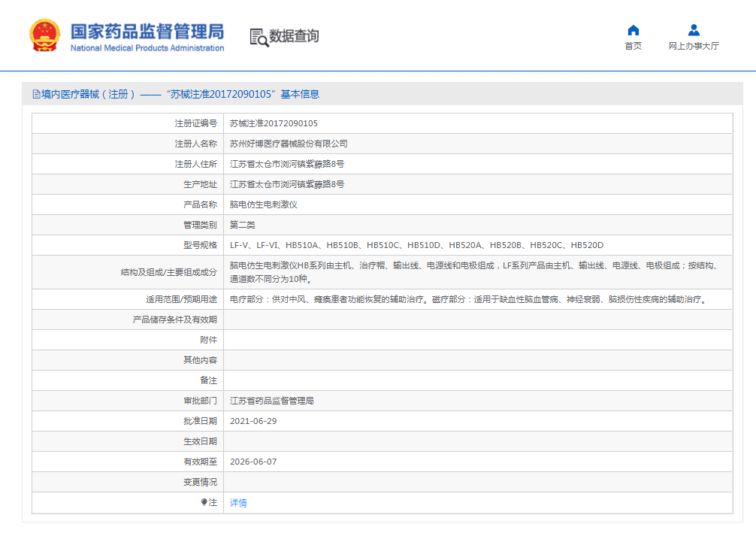Open the 详情 link
756x536 pixels.
coord(238,503)
